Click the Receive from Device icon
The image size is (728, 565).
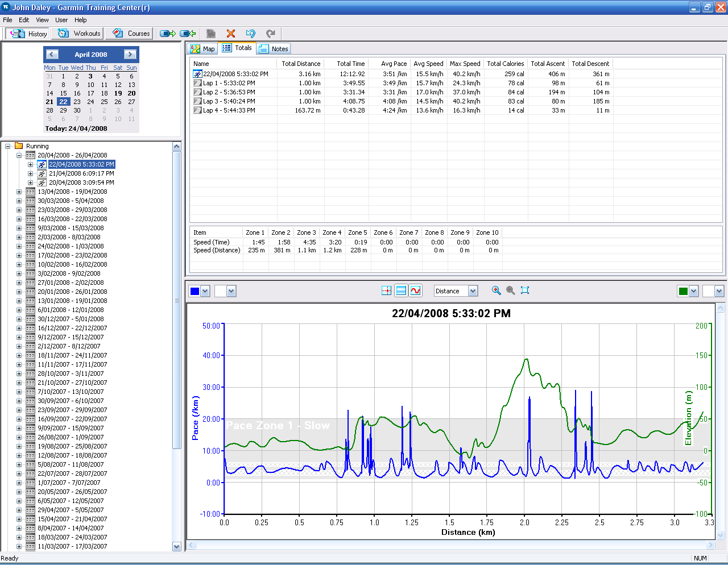pyautogui.click(x=188, y=34)
